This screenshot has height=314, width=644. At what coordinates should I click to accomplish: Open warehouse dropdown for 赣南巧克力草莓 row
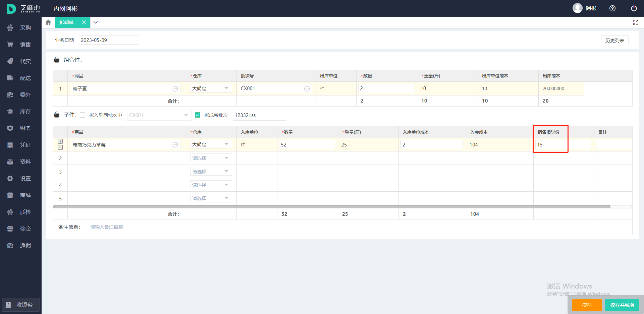click(211, 144)
